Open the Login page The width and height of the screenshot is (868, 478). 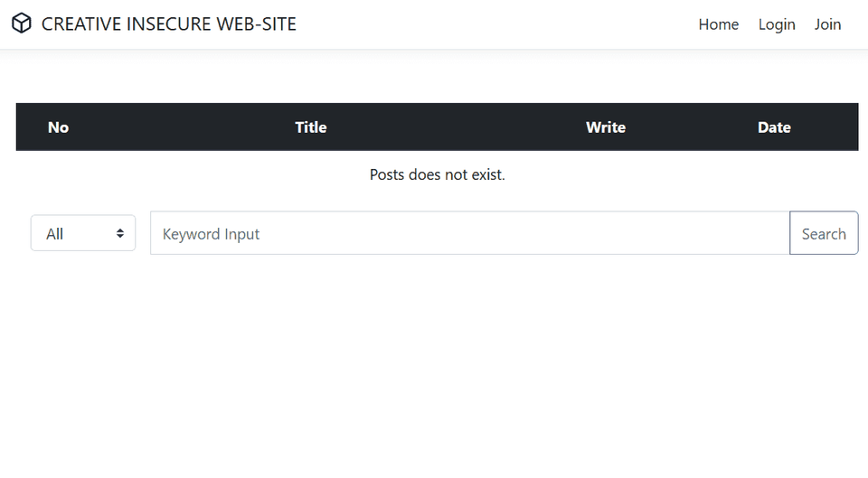coord(777,24)
